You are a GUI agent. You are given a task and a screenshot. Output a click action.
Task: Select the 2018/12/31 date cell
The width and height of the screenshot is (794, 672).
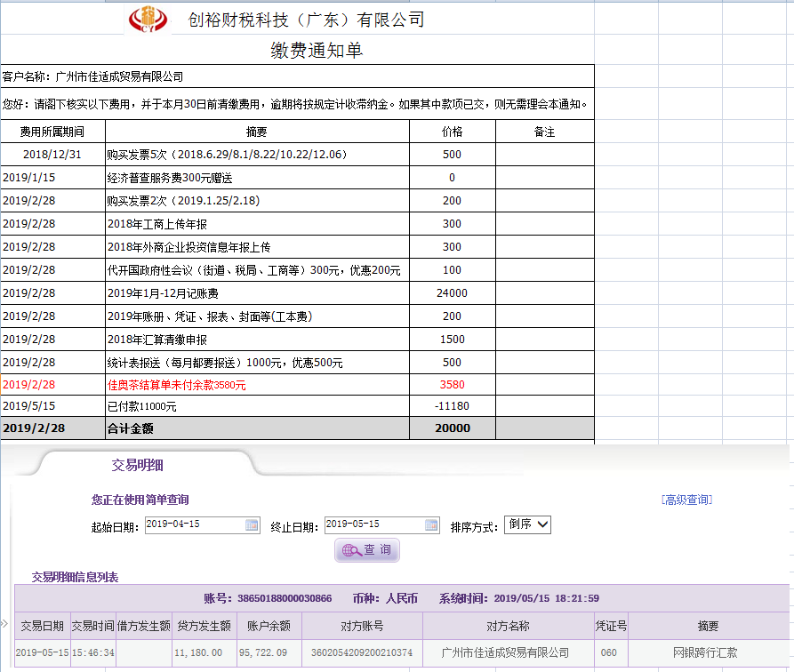52,155
